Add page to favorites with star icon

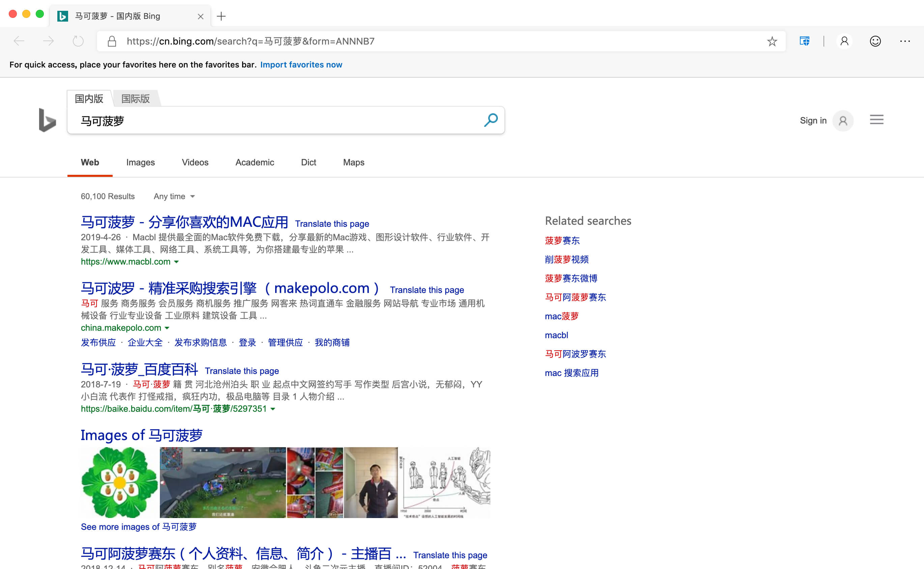tap(772, 41)
